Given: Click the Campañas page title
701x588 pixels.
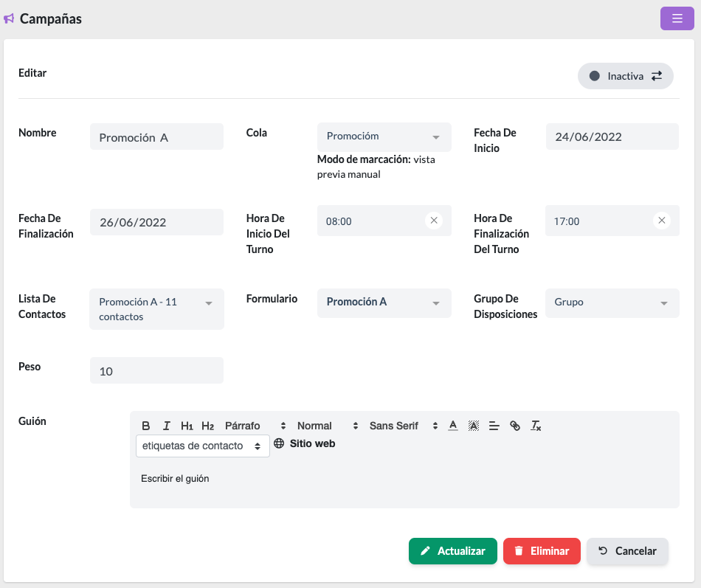Looking at the screenshot, I should [x=50, y=18].
